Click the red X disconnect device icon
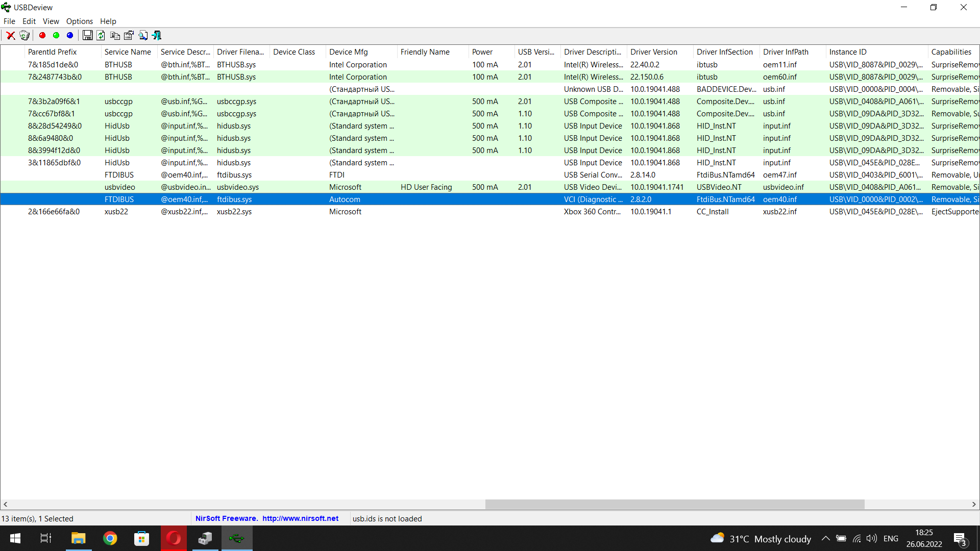The height and width of the screenshot is (551, 980). [10, 35]
